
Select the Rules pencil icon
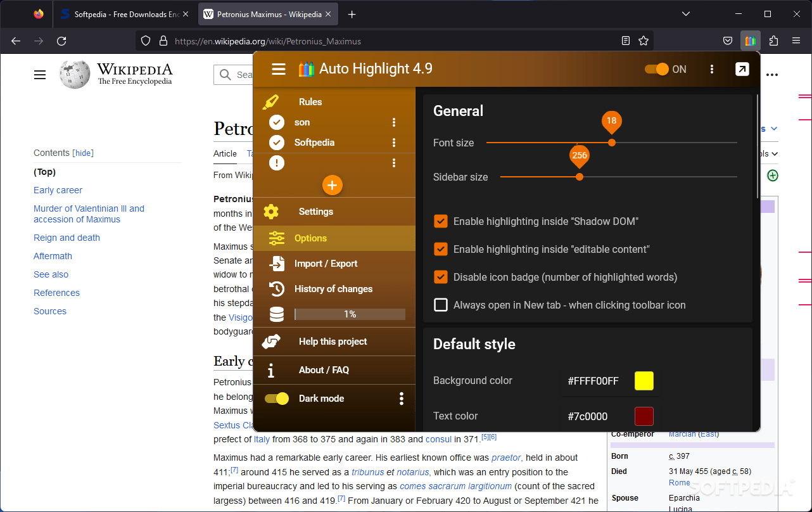pos(272,101)
